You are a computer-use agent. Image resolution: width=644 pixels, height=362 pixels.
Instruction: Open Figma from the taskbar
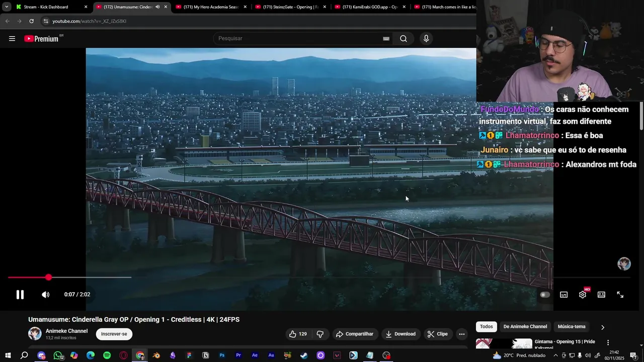[x=189, y=355]
